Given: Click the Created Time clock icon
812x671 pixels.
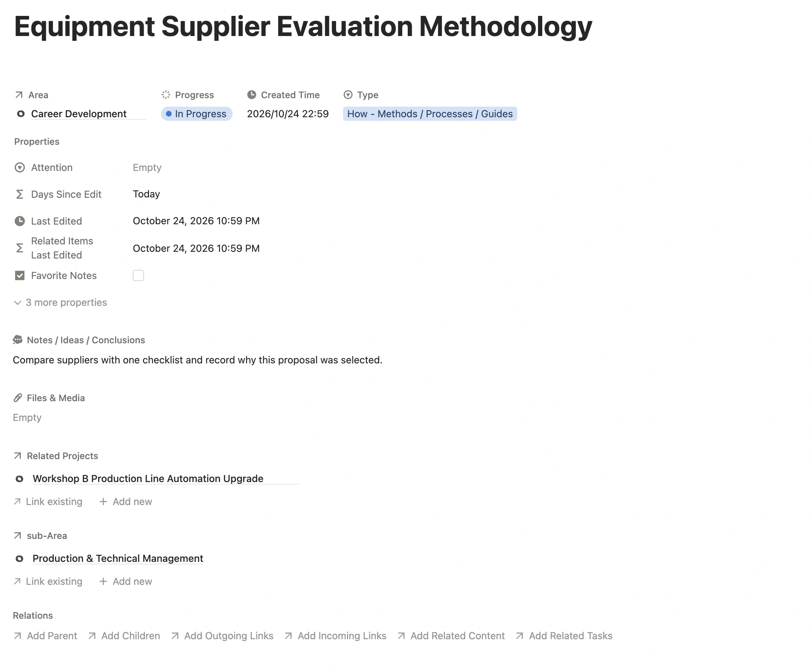Looking at the screenshot, I should click(251, 95).
